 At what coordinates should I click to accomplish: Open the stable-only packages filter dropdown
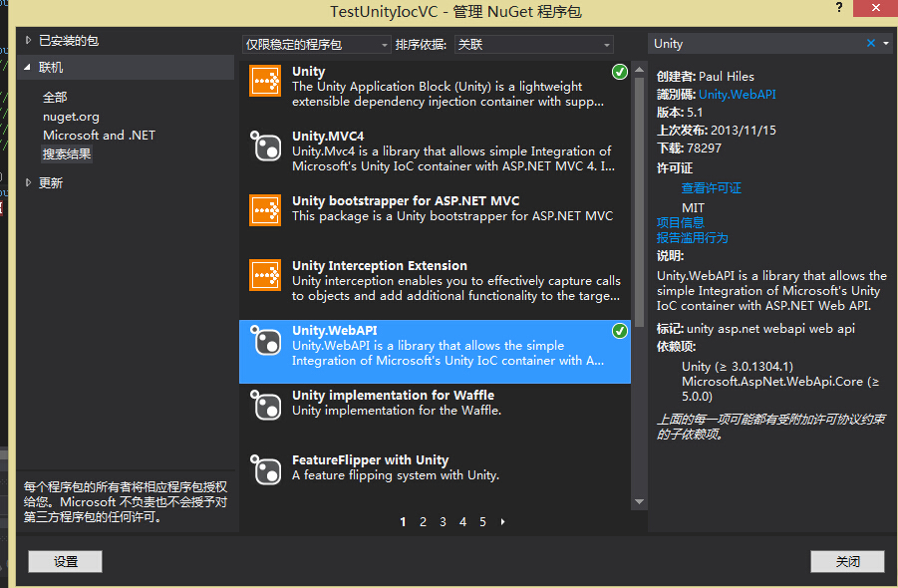pyautogui.click(x=317, y=44)
